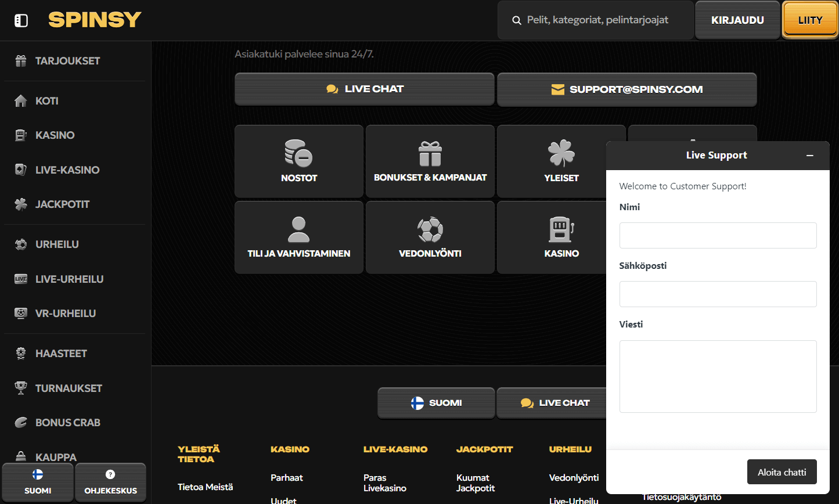The width and height of the screenshot is (839, 504).
Task: Click 'Welcome to Customer Support!' text
Action: point(683,186)
